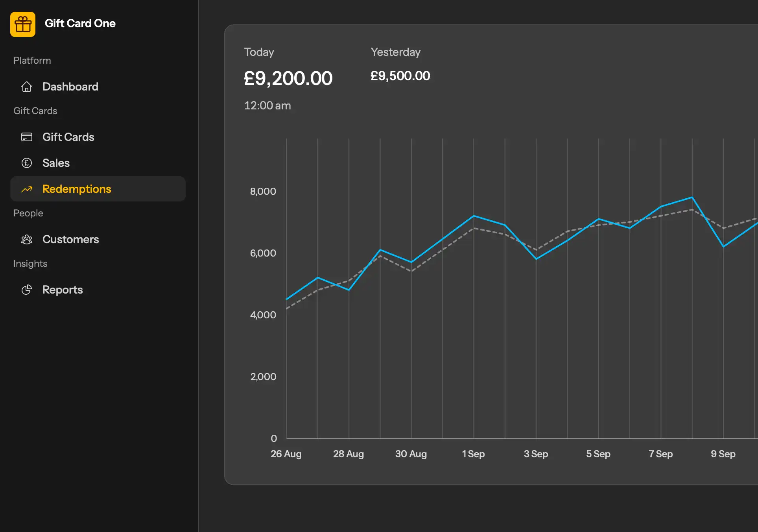Click the Gift Card One gift logo icon
758x532 pixels.
[x=23, y=24]
